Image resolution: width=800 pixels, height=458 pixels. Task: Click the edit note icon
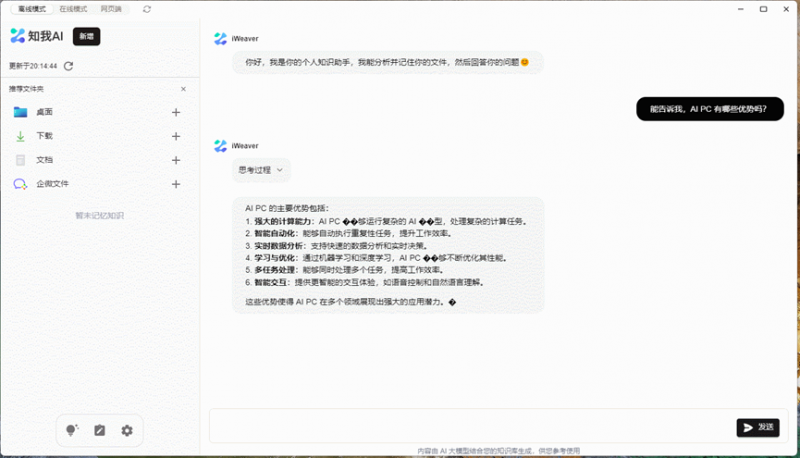tap(99, 430)
